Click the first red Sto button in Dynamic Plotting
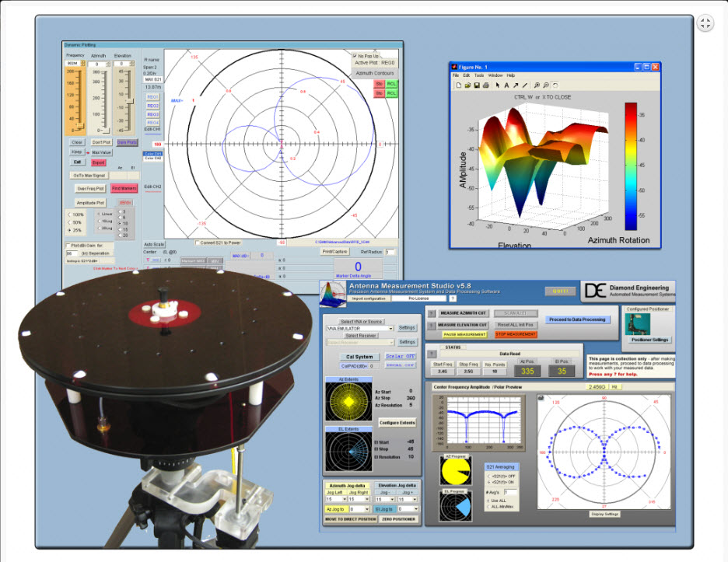Viewport: 728px width, 562px height. (x=380, y=84)
